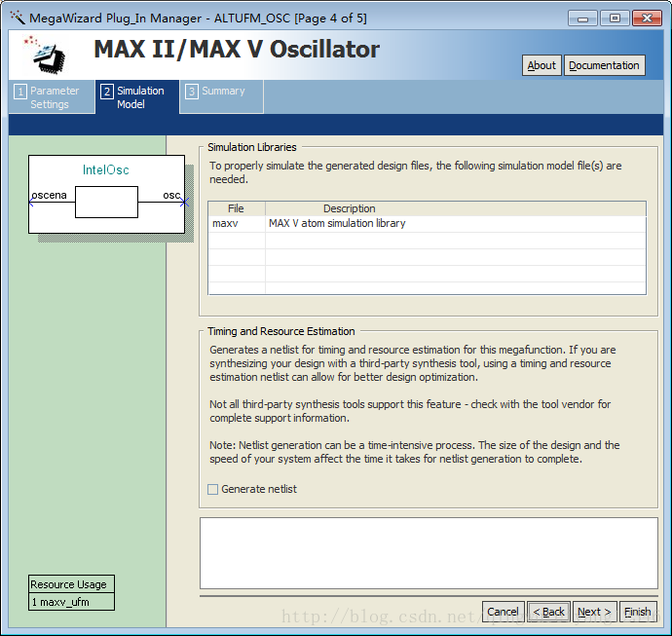This screenshot has height=636, width=672.
Task: Click the MegaWizard wand icon in title bar
Action: coord(18,18)
